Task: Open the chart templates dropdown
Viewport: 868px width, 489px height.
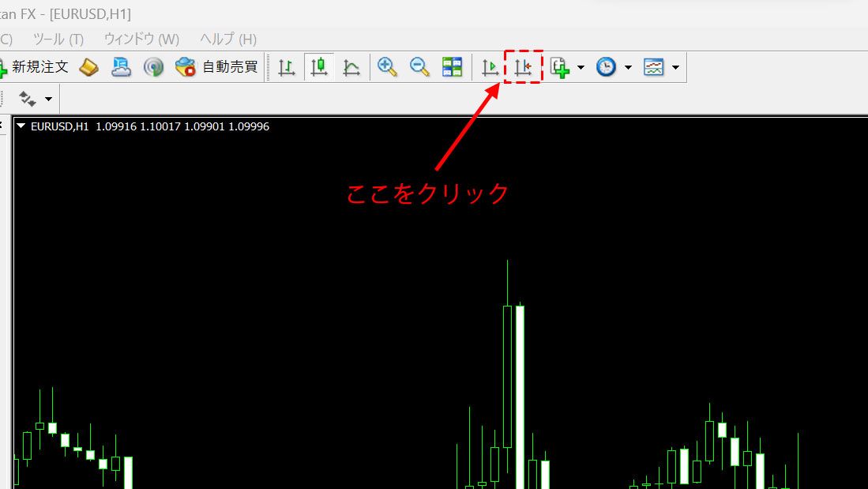Action: pyautogui.click(x=676, y=68)
